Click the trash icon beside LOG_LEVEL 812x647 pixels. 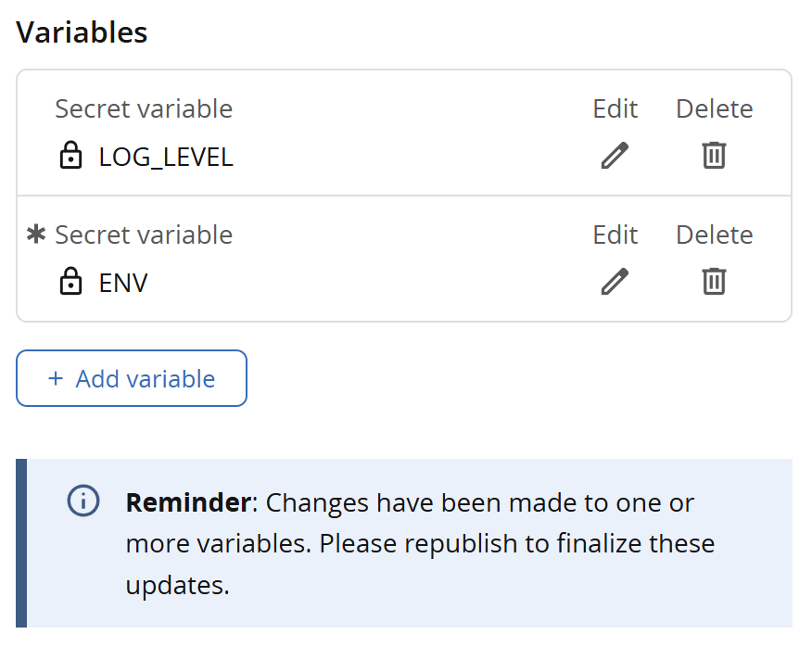tap(714, 156)
